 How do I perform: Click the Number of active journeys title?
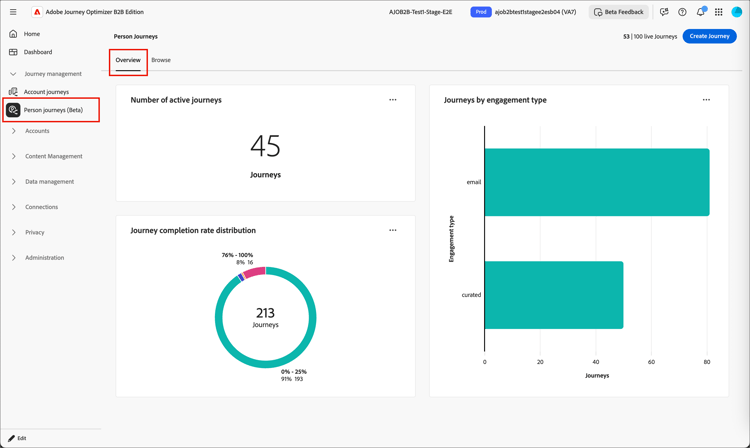(x=176, y=100)
